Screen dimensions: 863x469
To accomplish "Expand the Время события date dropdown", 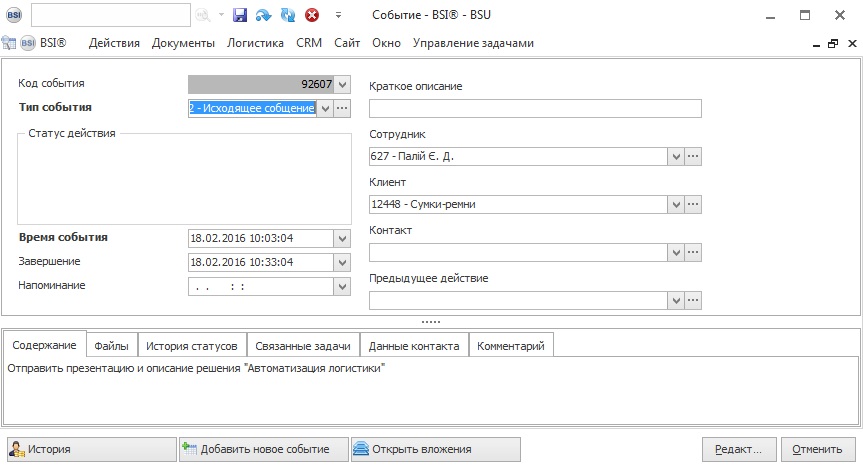I will coord(343,238).
